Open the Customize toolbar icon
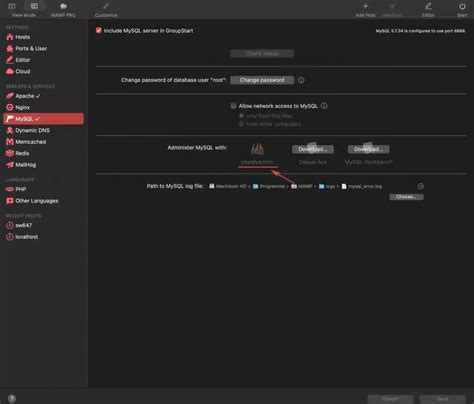This screenshot has height=404, width=474. (x=106, y=6)
